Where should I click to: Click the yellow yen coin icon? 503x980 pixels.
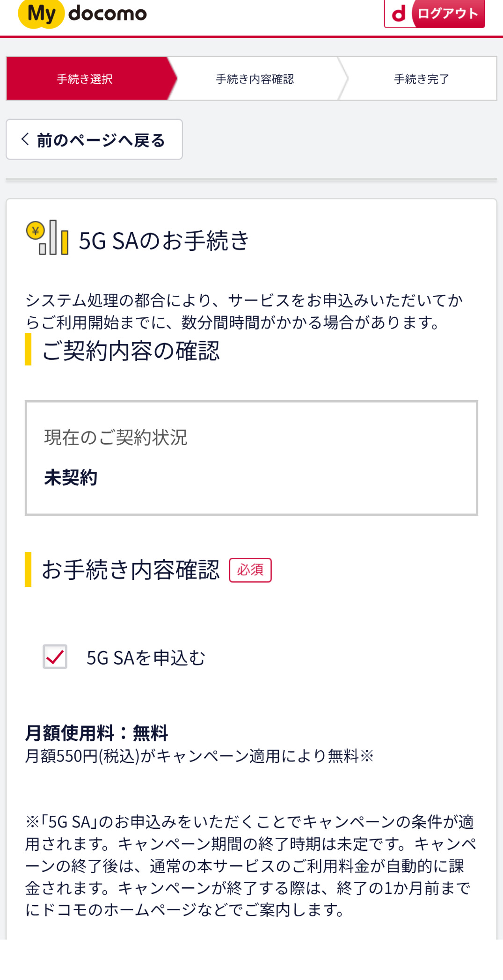tap(35, 230)
